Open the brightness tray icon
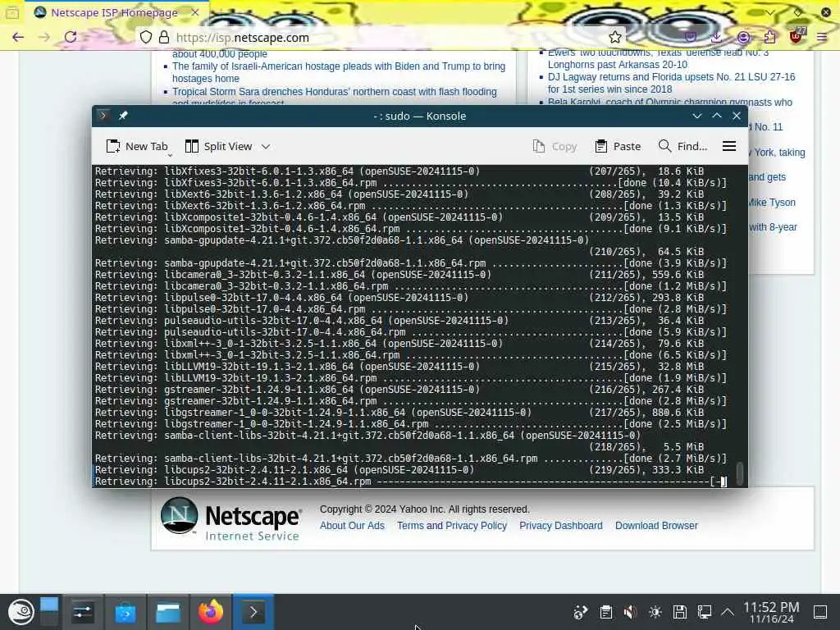 click(655, 612)
